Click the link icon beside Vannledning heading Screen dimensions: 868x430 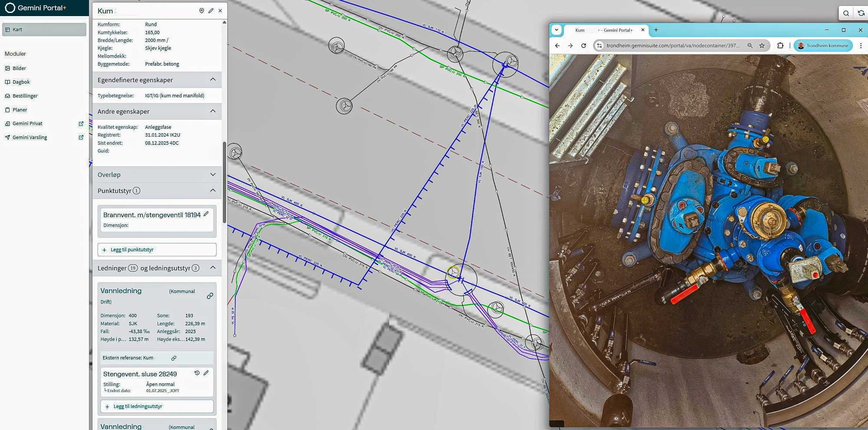point(210,296)
